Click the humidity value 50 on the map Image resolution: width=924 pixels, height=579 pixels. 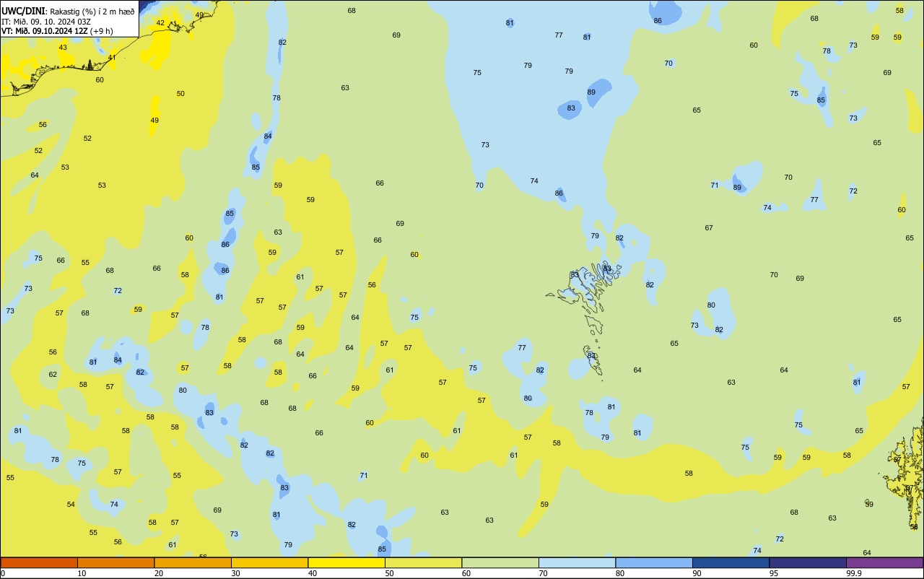[x=180, y=94]
